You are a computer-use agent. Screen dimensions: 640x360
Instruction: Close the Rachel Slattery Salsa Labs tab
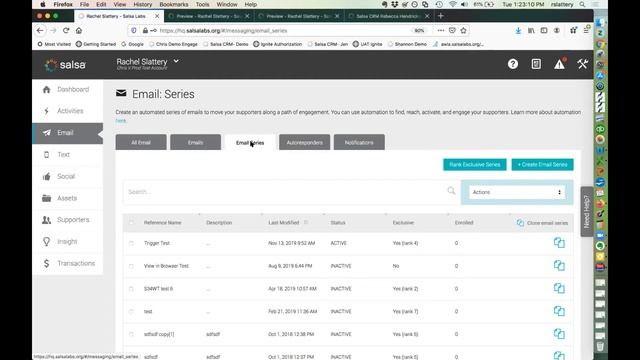157,16
